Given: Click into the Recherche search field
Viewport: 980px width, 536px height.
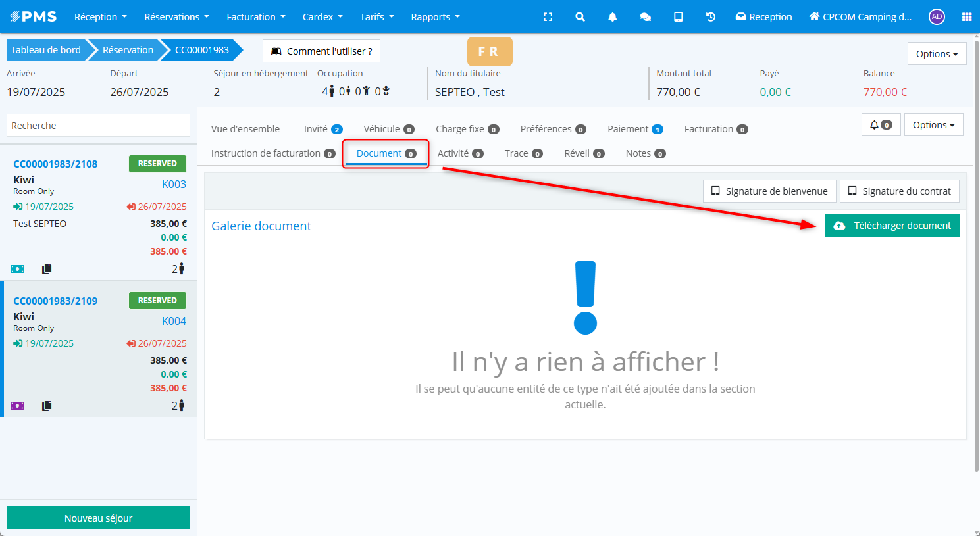Looking at the screenshot, I should click(98, 126).
